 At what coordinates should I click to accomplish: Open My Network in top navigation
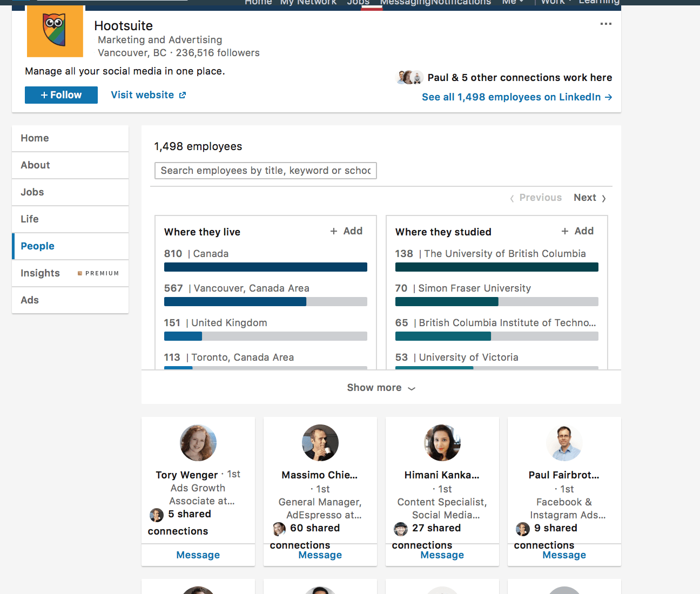pos(308,2)
